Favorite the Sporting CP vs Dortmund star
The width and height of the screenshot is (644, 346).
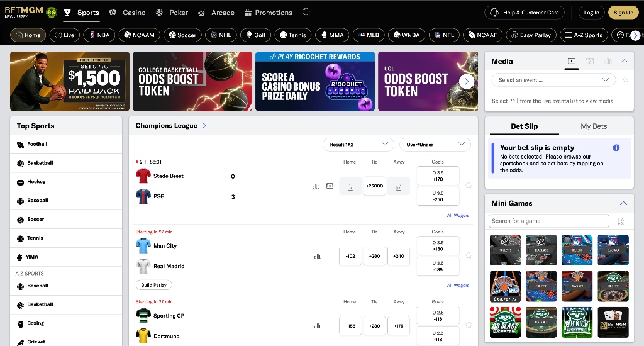point(469,325)
